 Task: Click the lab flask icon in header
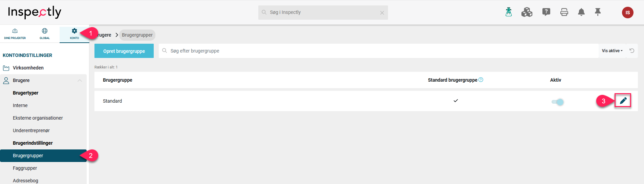click(x=509, y=12)
